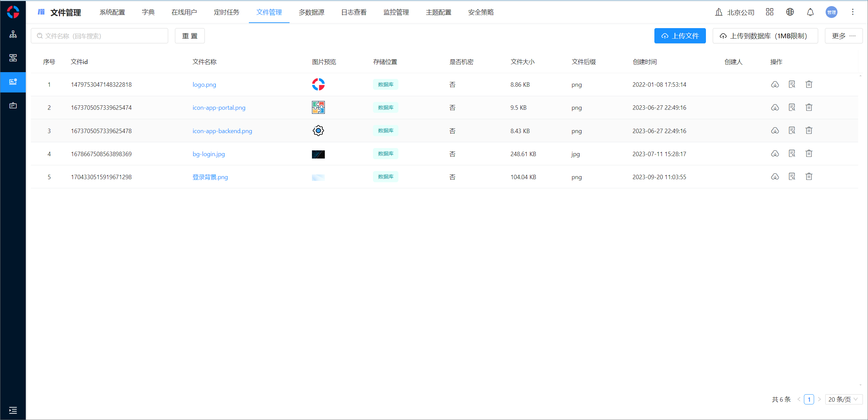Click the 重置 button
The height and width of the screenshot is (420, 868).
190,36
